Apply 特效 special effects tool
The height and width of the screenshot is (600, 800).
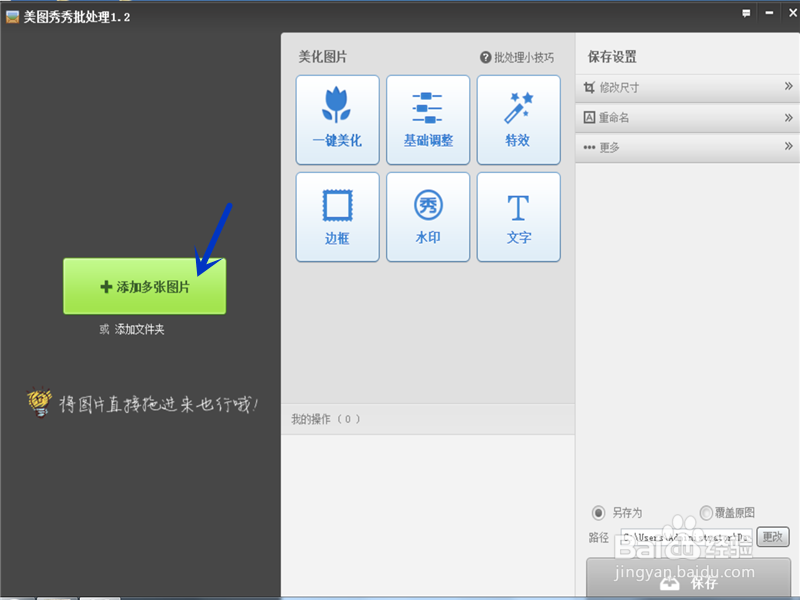click(x=518, y=119)
